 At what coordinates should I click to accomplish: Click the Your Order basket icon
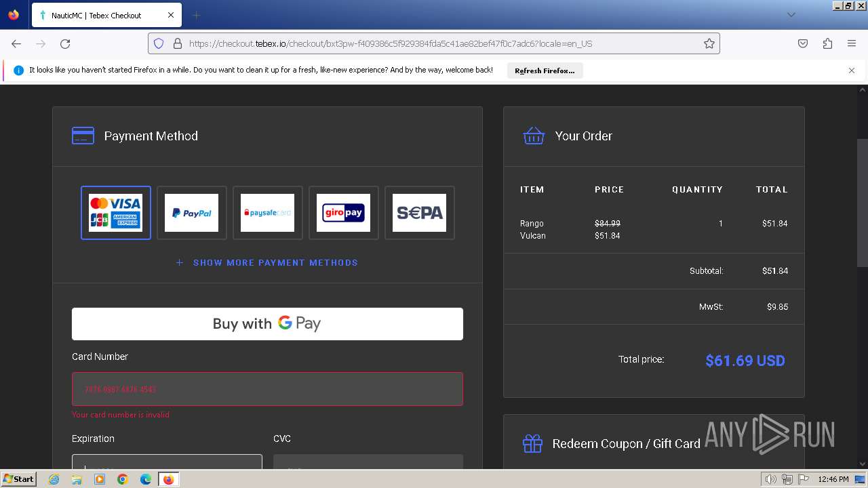click(x=534, y=136)
